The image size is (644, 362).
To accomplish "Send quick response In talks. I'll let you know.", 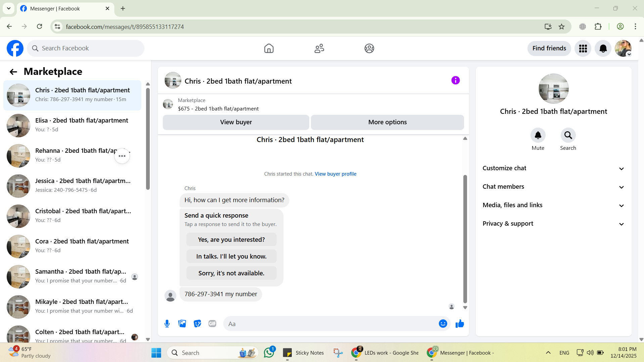I will (x=231, y=257).
